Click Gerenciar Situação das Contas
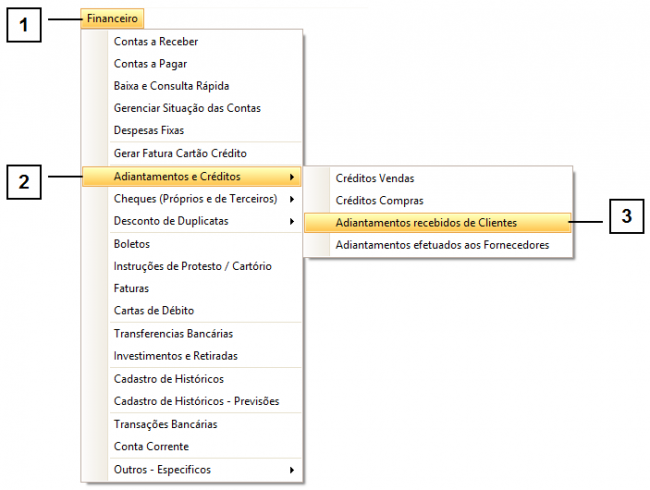 [x=188, y=108]
